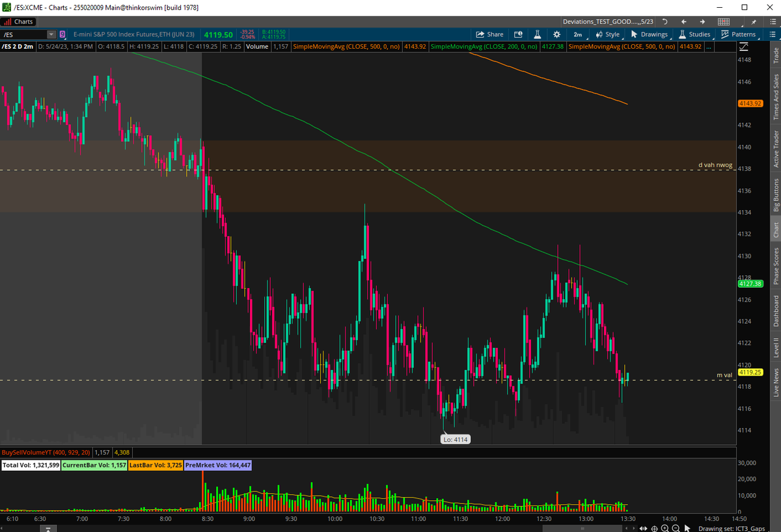Click the /ES symbol input field
Image resolution: width=781 pixels, height=532 pixels.
23,34
